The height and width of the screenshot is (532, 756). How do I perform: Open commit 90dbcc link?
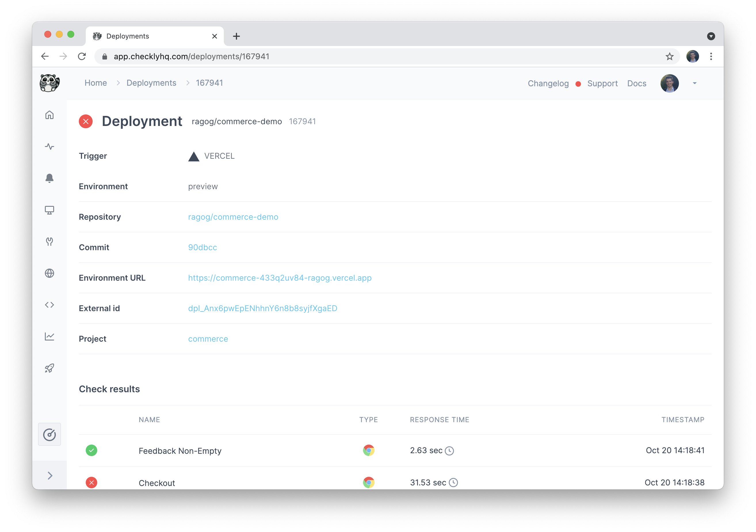click(x=202, y=248)
